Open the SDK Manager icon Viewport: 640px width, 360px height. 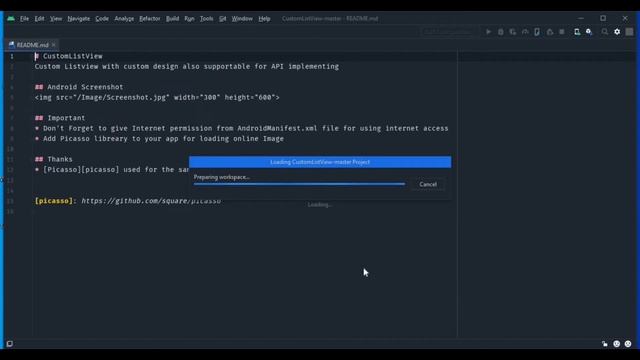(589, 32)
